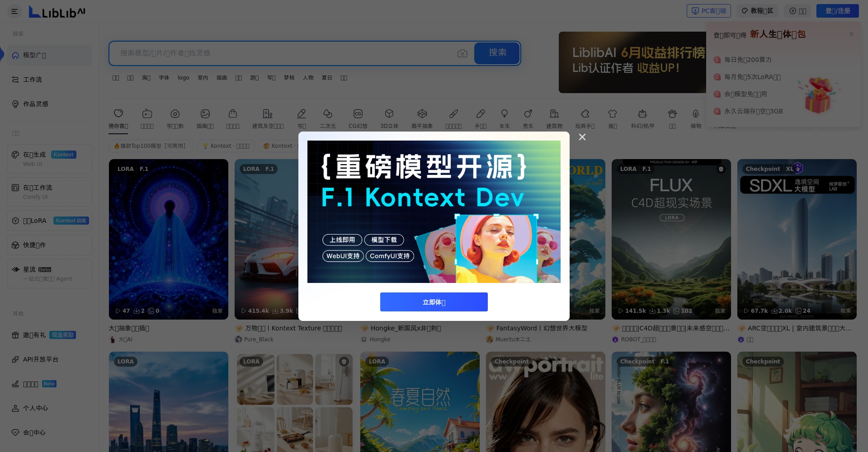Open 个人中心 in the sidebar
This screenshot has height=452, width=868.
coord(50,408)
